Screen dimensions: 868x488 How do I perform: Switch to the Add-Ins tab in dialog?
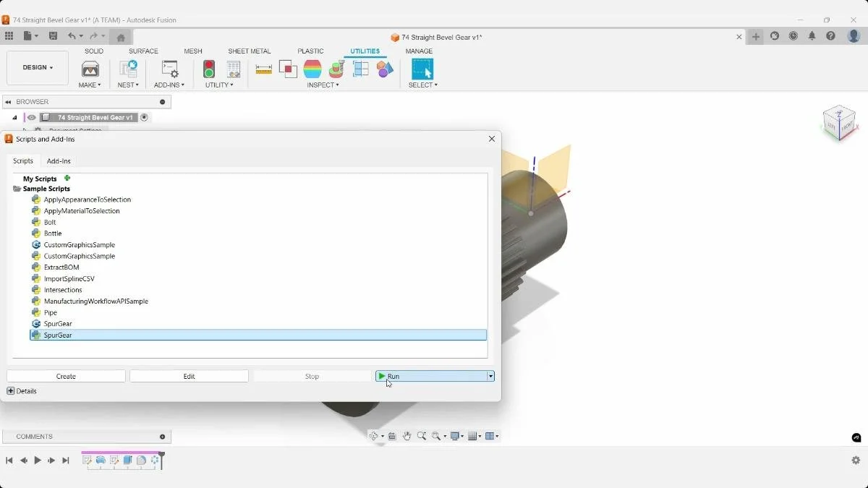pyautogui.click(x=59, y=161)
